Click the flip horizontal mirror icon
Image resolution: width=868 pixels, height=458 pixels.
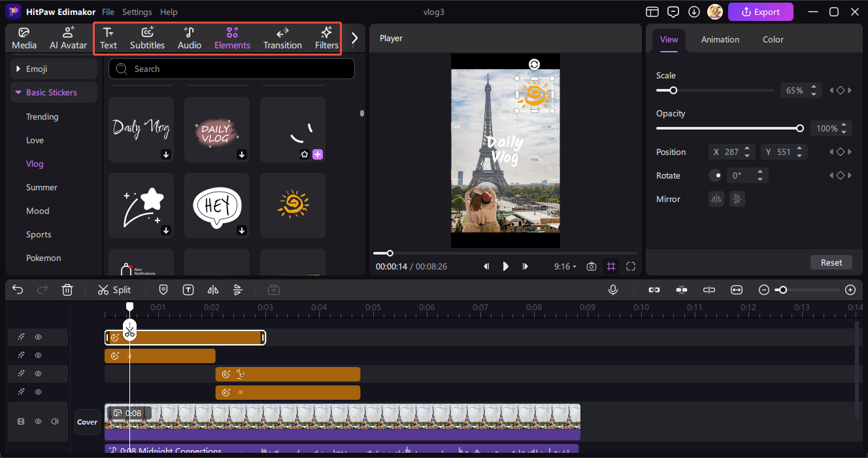point(717,199)
